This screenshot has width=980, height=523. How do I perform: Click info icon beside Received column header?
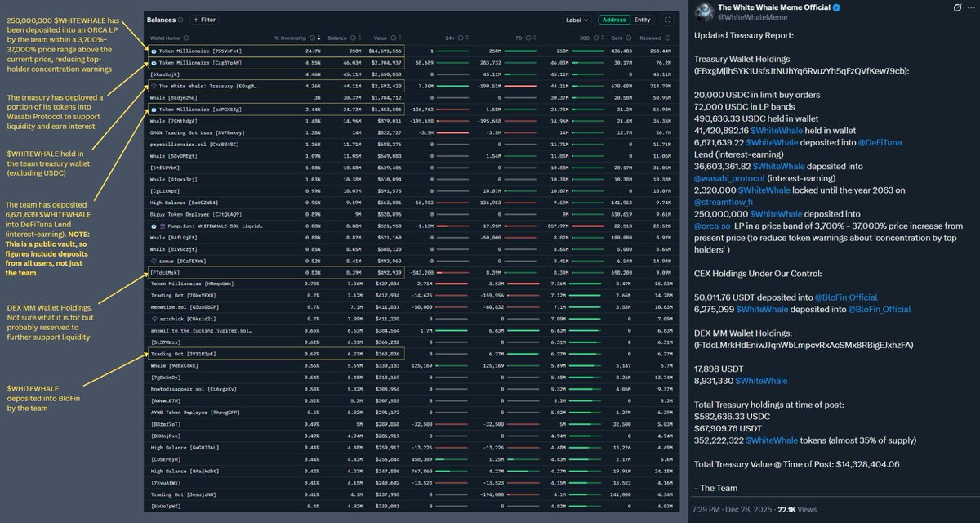tap(670, 38)
